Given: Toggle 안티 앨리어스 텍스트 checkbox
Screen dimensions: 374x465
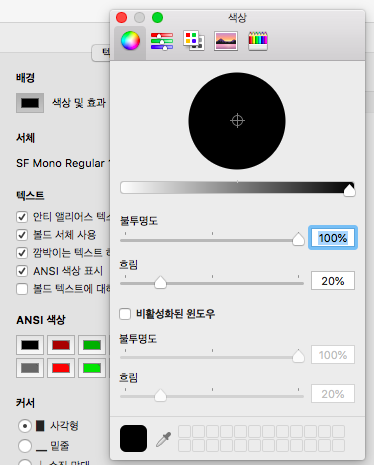Looking at the screenshot, I should (22, 217).
